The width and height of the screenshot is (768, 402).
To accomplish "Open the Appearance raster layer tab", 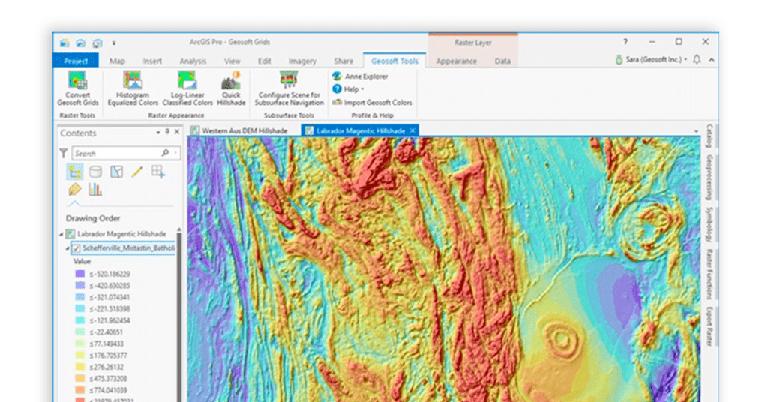I will click(x=456, y=61).
